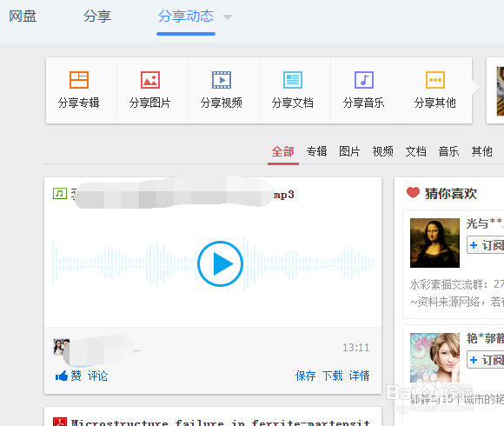Switch to the 其他 filter tab

[481, 151]
